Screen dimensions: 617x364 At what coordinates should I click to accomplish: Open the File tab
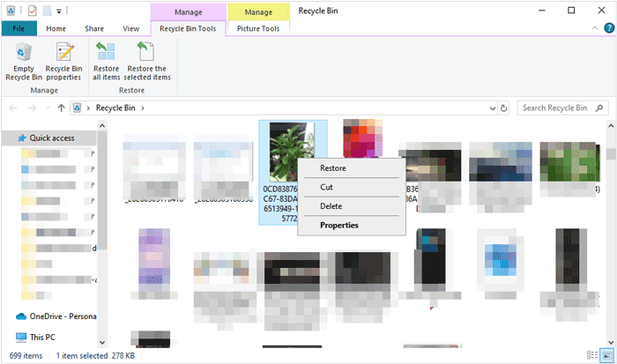click(x=19, y=28)
